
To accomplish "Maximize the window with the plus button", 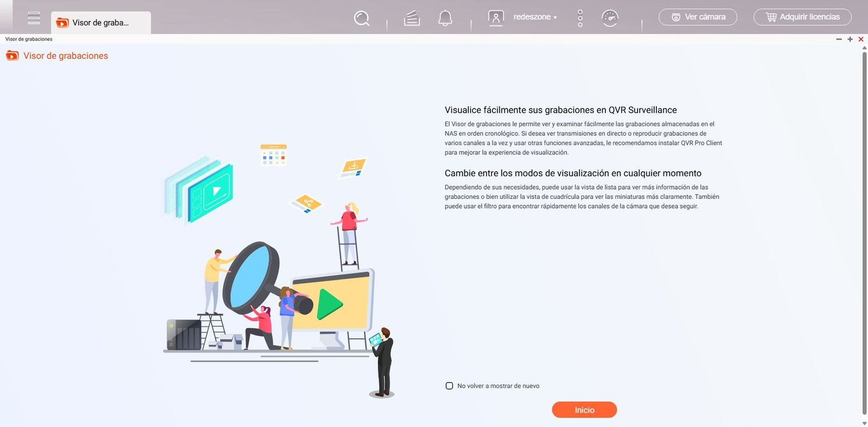I will 850,39.
